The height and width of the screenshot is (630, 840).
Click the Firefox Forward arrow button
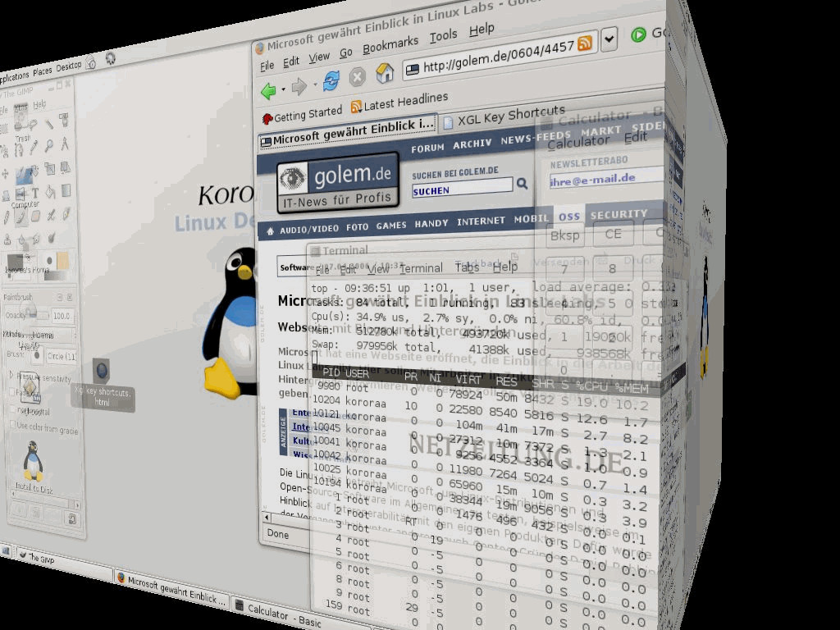pyautogui.click(x=299, y=87)
